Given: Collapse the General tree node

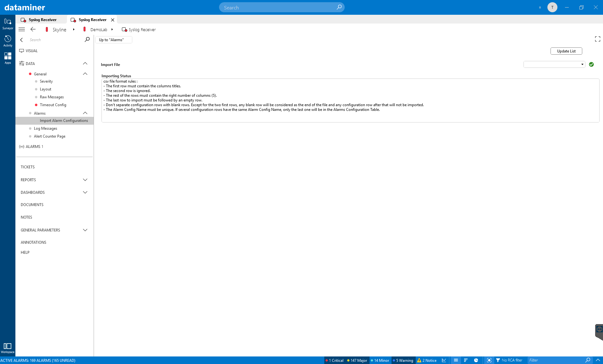Looking at the screenshot, I should point(85,74).
